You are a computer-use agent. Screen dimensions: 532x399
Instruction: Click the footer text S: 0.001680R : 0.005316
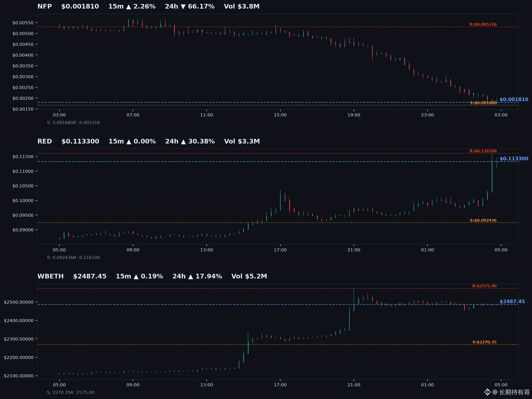[x=73, y=123]
